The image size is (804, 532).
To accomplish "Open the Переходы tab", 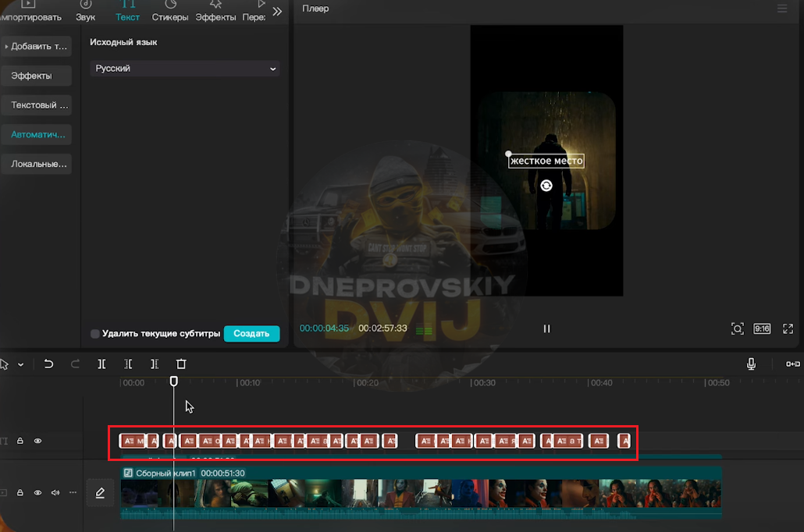I will [x=254, y=11].
